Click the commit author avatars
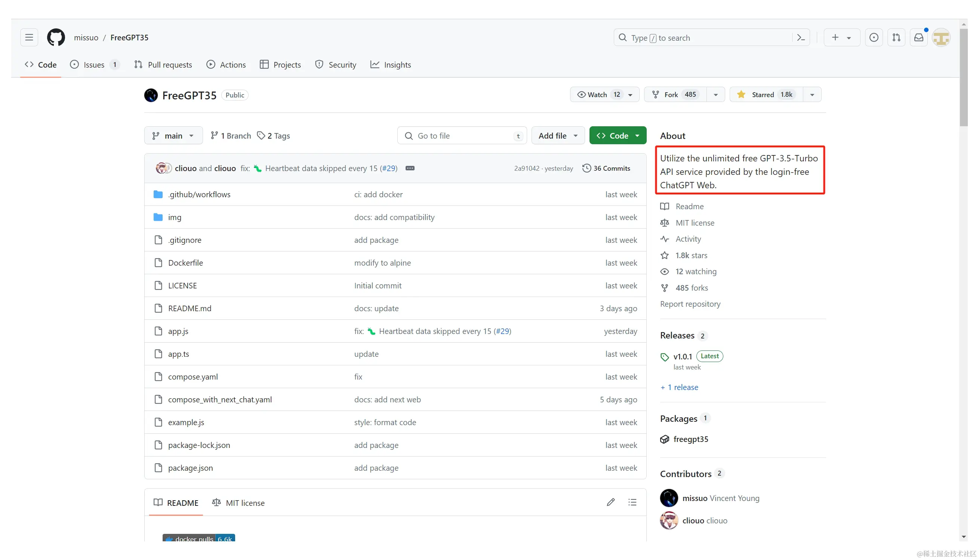The image size is (979, 560). point(164,168)
